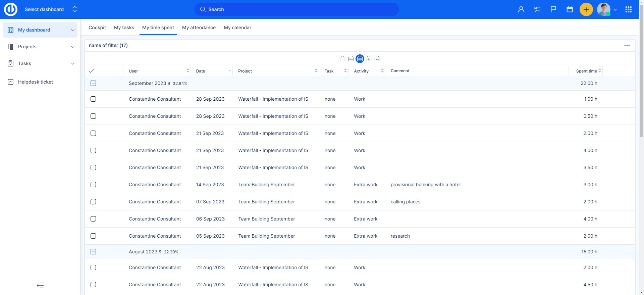Collapse the sidebar with bottom arrow icon
The width and height of the screenshot is (644, 295).
coord(40,286)
